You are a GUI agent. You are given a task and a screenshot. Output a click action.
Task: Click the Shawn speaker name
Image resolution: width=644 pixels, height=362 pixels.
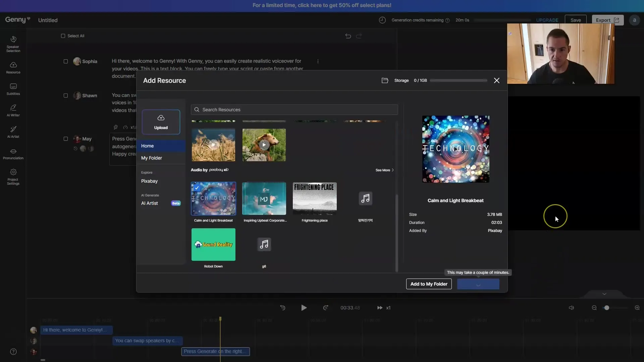pyautogui.click(x=90, y=96)
